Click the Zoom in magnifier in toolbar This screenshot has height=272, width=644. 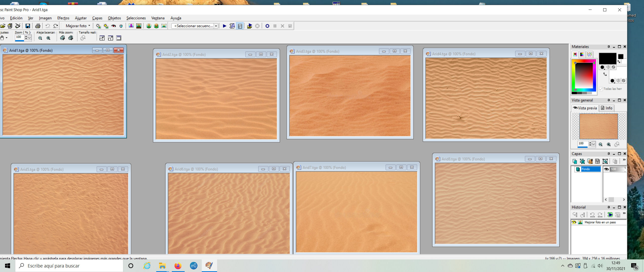[49, 38]
